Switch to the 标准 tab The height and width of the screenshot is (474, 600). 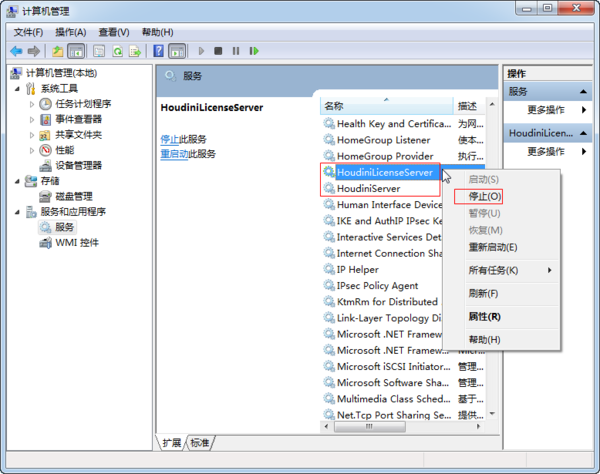200,442
